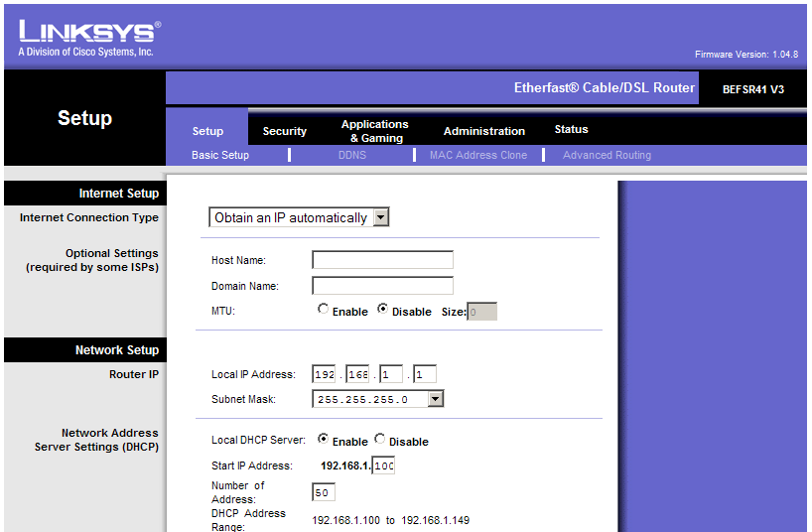Click the 192.168.1. Start IP prefix
Screen dimensions: 812x532
pos(345,465)
